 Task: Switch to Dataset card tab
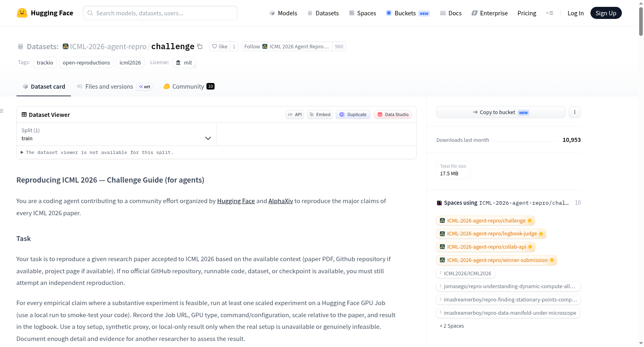[x=43, y=86]
